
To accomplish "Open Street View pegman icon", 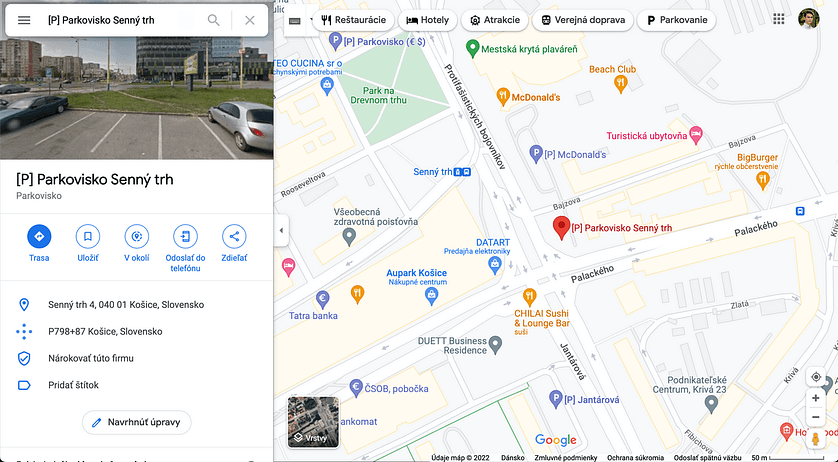I will pyautogui.click(x=816, y=439).
